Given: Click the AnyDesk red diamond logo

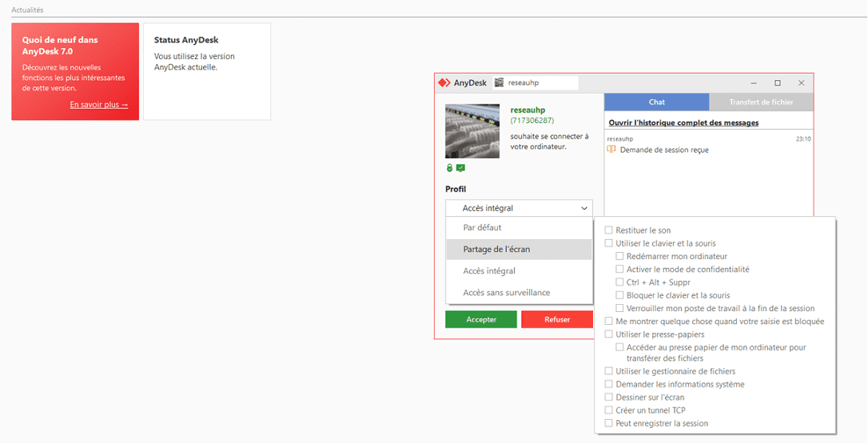Looking at the screenshot, I should click(x=444, y=82).
